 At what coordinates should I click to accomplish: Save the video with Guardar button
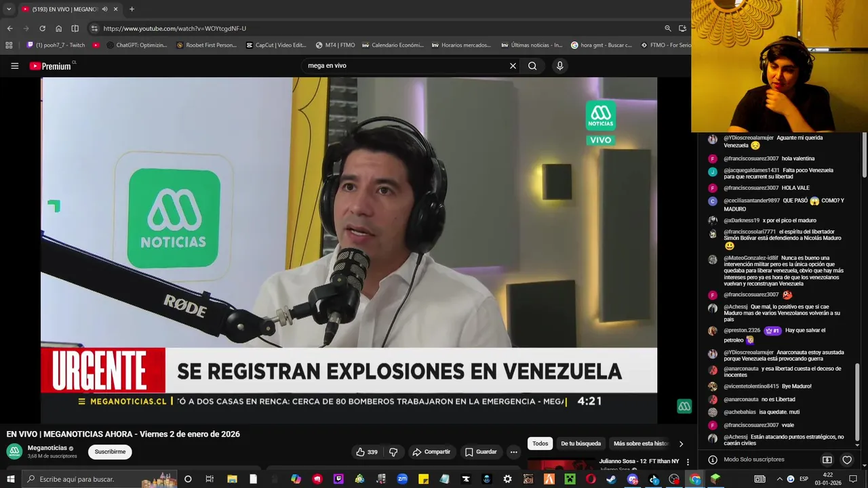tap(481, 452)
